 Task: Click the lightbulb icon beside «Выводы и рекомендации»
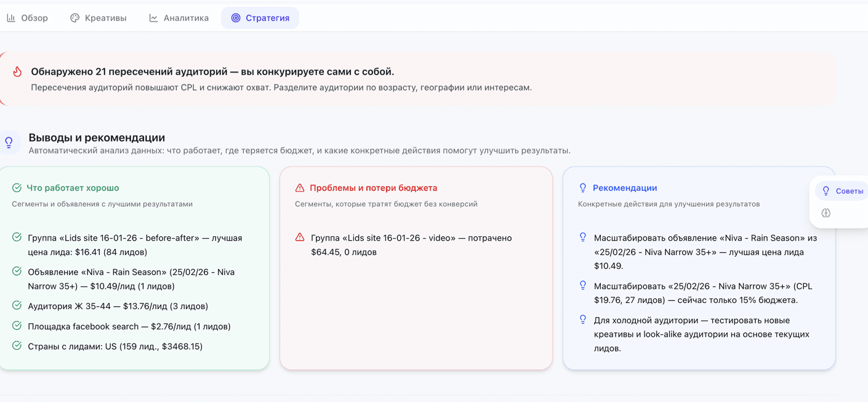coord(9,142)
